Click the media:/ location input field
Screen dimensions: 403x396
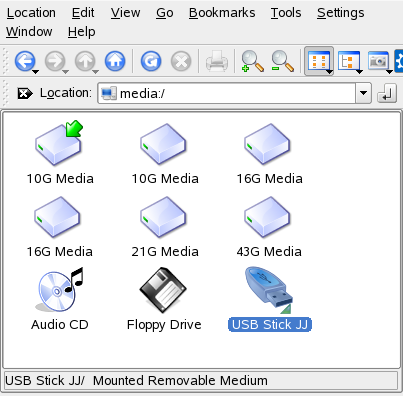pos(227,93)
